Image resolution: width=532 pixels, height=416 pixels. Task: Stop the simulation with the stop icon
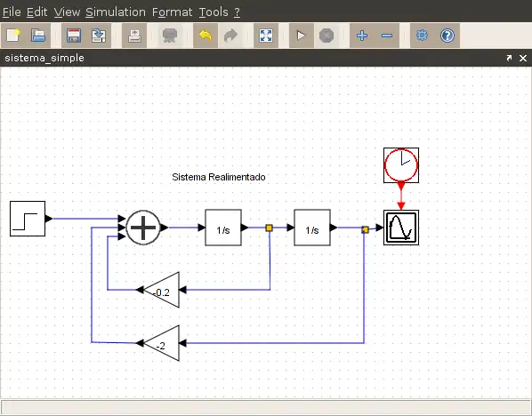(326, 36)
